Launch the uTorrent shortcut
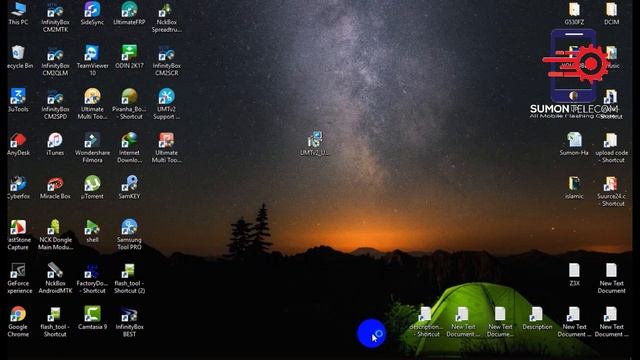The height and width of the screenshot is (360, 640). coord(92,188)
